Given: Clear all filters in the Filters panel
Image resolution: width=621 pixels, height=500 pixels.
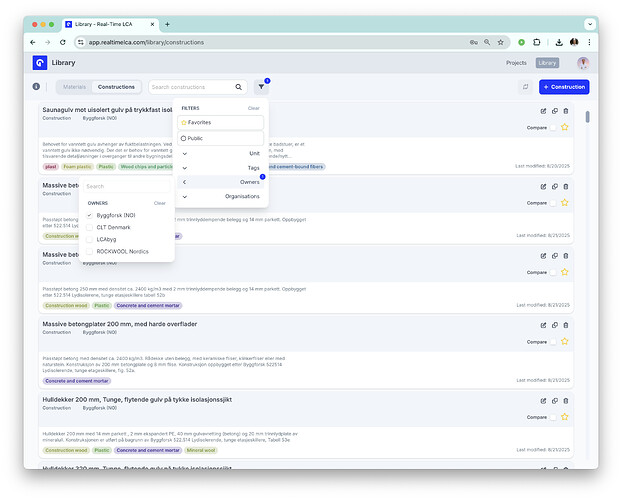Looking at the screenshot, I should pos(253,108).
